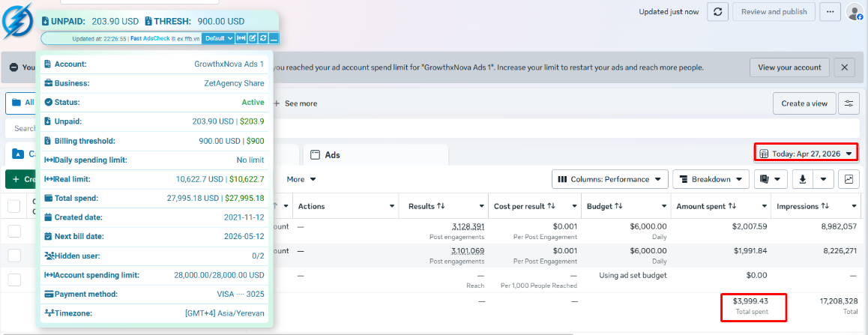Click the Fast AdsCheck widget reload icon

[x=264, y=38]
